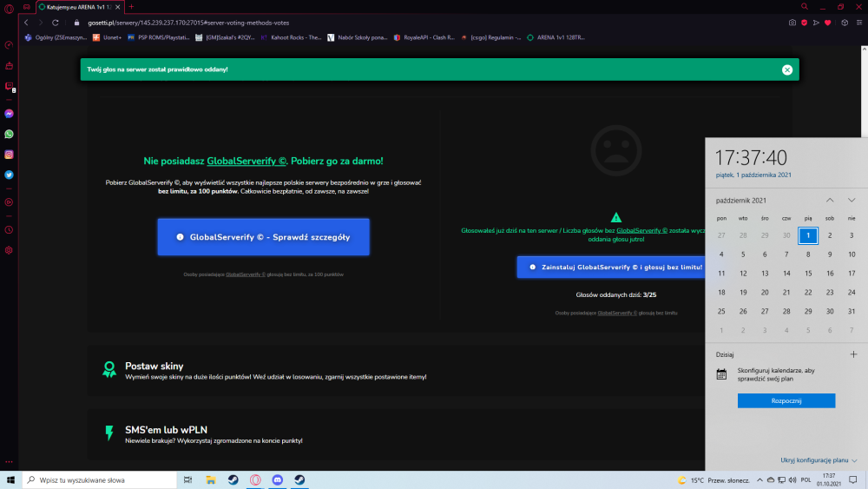Screen dimensions: 868x489
Task: Open Discord from the taskbar
Action: click(x=278, y=480)
